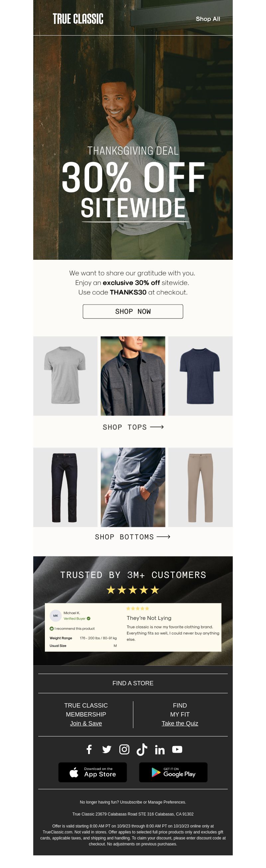The image size is (266, 868).
Task: Click the Unsubscribe link in the footer
Action: (x=131, y=802)
